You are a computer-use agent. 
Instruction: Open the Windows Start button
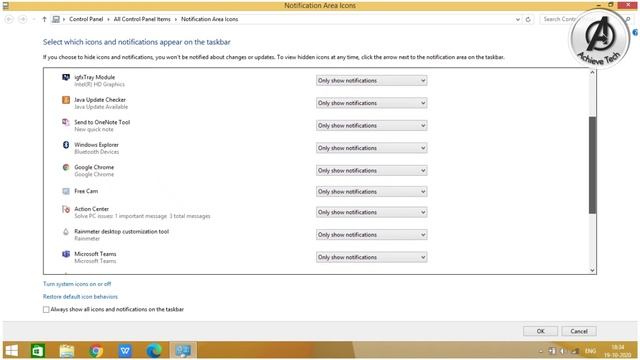coord(12,351)
